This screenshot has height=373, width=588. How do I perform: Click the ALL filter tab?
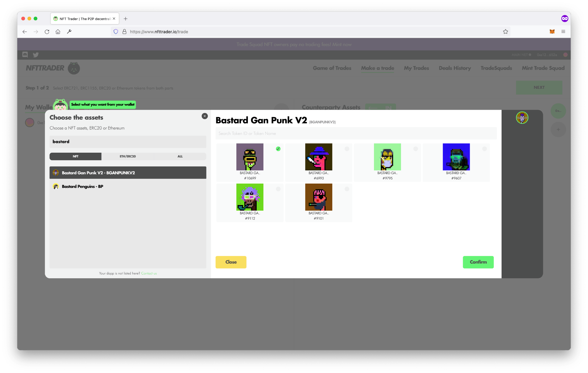pyautogui.click(x=180, y=156)
